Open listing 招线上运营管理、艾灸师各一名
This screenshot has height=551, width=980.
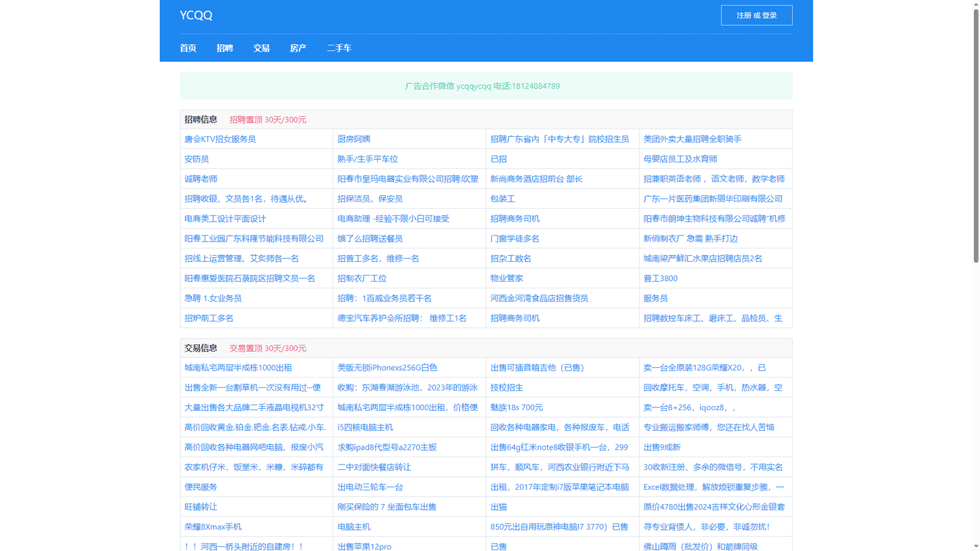coord(242,258)
